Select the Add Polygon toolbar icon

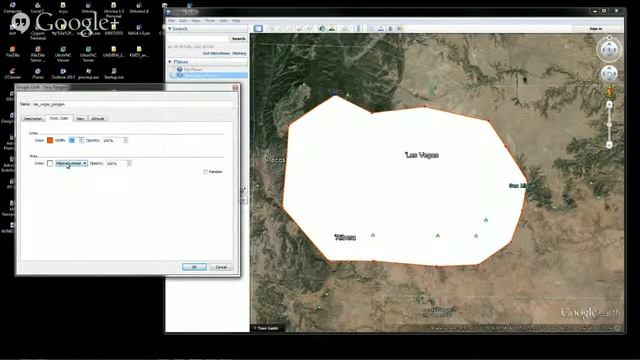coord(281,29)
